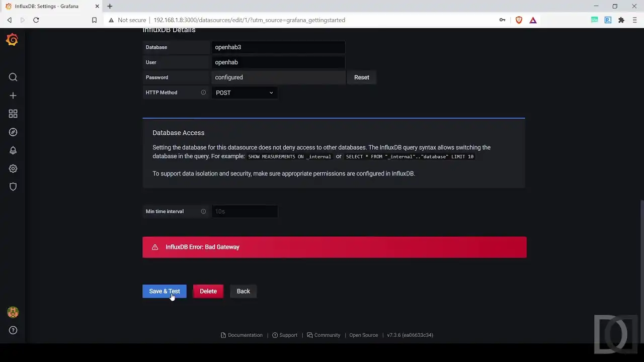The width and height of the screenshot is (644, 362).
Task: Click the Password configured field
Action: (x=278, y=77)
